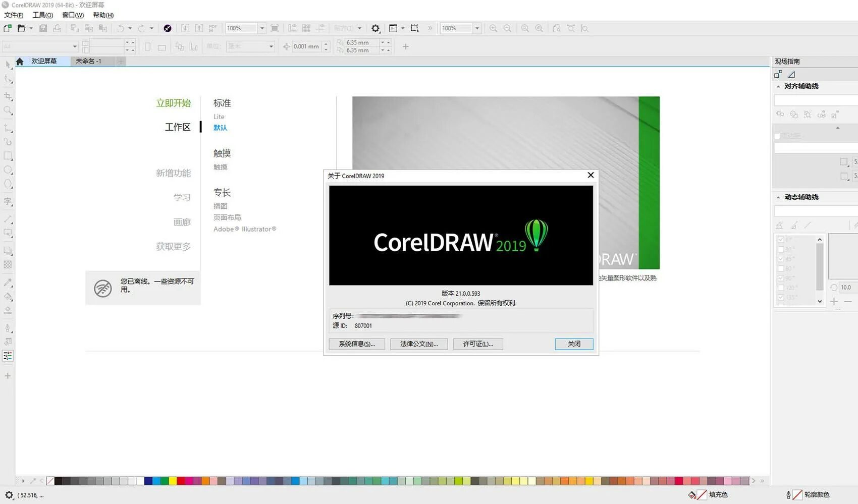Click the Zoom Out magnifier icon

click(x=507, y=28)
